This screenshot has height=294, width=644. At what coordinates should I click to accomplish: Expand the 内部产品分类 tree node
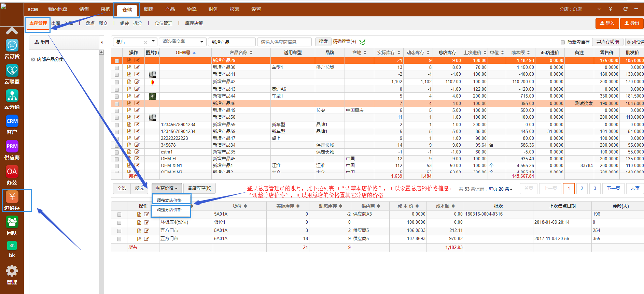(x=33, y=59)
